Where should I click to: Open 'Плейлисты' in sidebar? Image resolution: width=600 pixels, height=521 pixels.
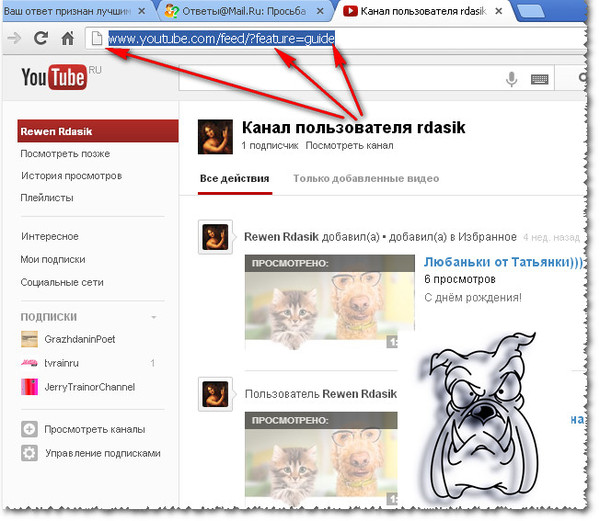coord(47,198)
